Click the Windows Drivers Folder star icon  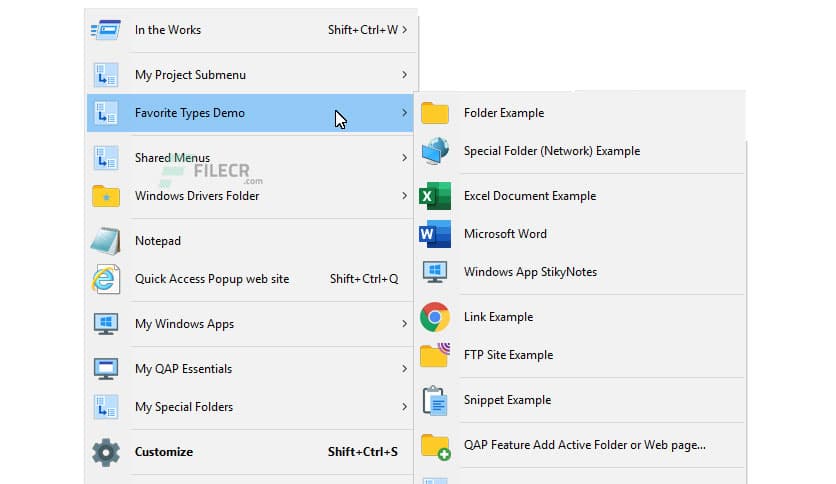(106, 196)
